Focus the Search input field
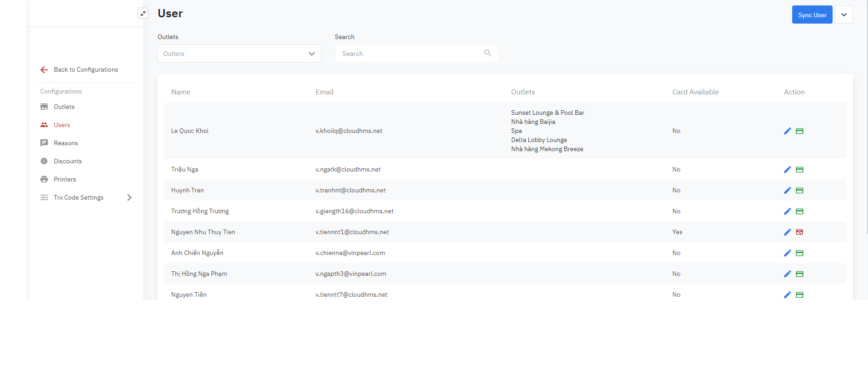Screen dimensions: 868x392 [409, 54]
